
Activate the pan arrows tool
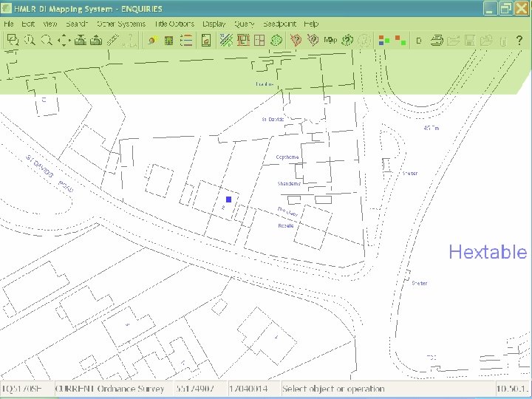point(63,40)
